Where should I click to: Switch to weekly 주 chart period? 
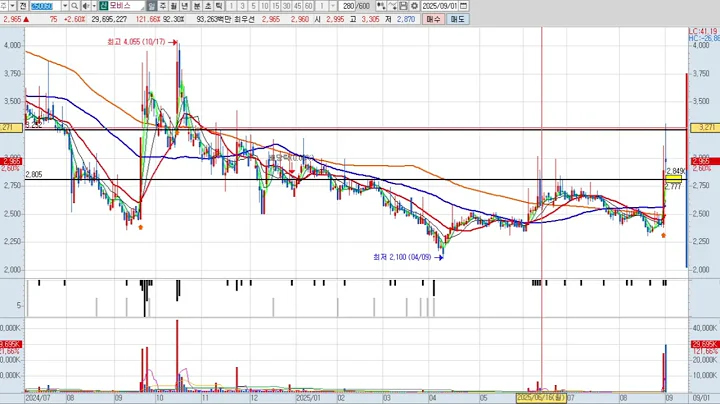[163, 6]
